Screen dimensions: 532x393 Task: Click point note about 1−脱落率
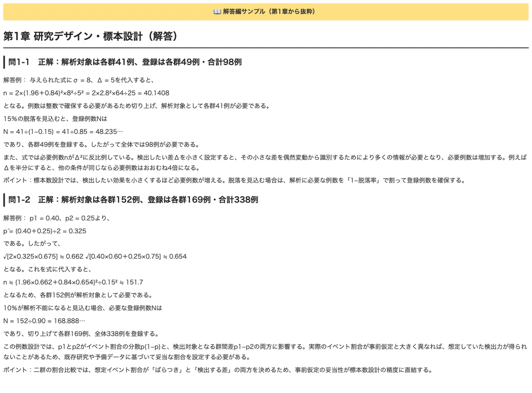(234, 181)
